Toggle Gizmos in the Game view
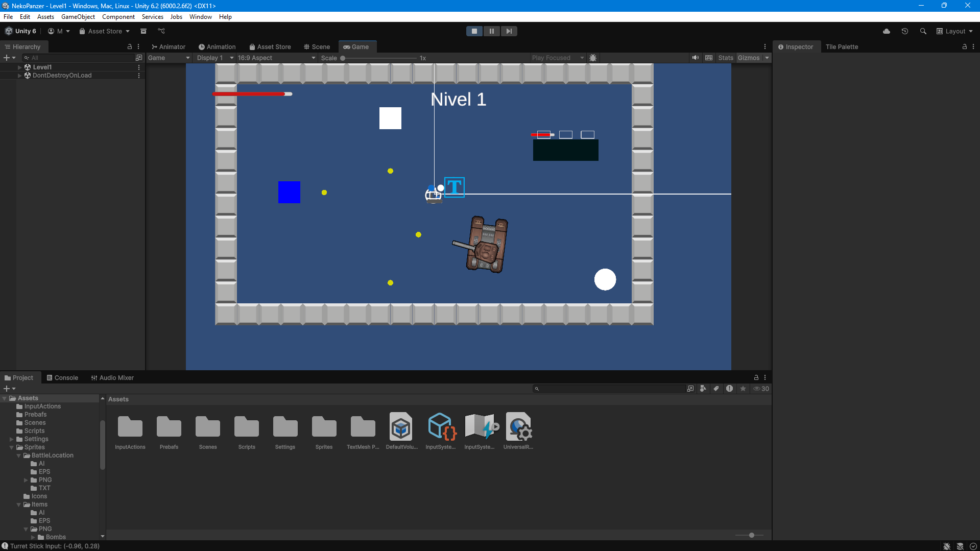The image size is (980, 551). [748, 58]
